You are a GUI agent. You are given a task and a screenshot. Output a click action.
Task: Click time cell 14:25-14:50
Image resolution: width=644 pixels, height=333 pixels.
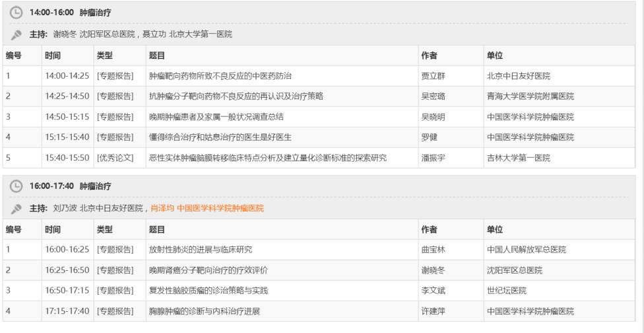click(67, 96)
